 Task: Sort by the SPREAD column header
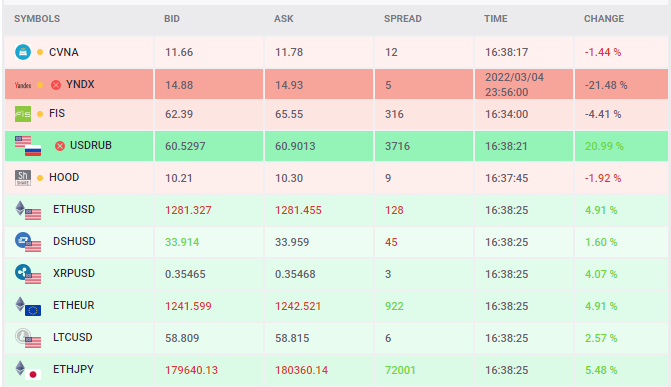403,19
